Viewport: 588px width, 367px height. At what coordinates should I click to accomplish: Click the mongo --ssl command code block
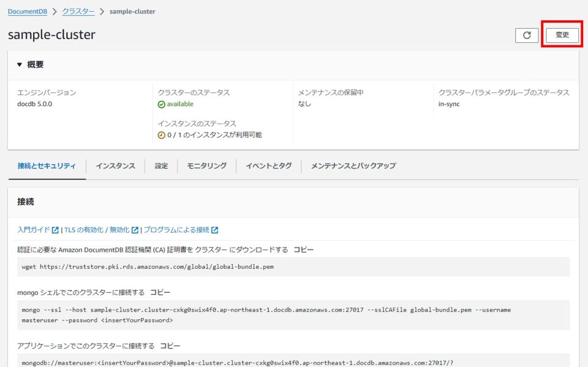pos(293,315)
